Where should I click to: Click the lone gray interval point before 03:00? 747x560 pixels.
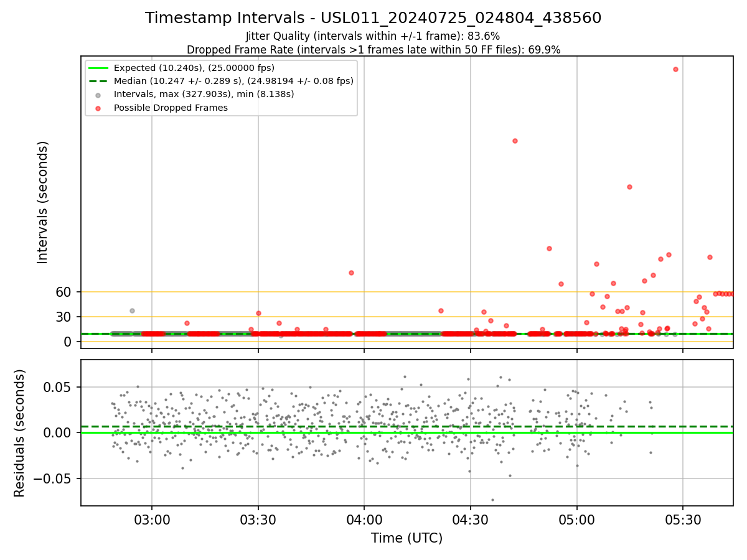(132, 310)
